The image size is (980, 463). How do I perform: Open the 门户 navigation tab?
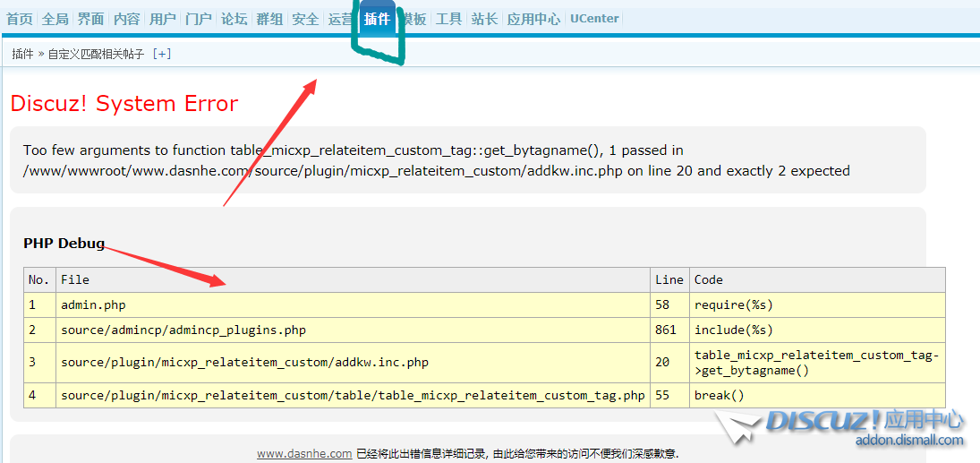198,19
